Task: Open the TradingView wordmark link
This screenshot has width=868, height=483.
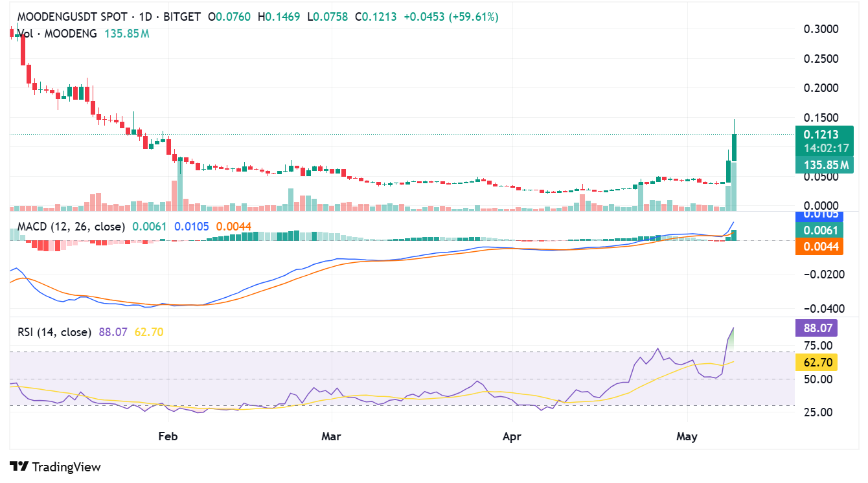Action: click(x=67, y=466)
